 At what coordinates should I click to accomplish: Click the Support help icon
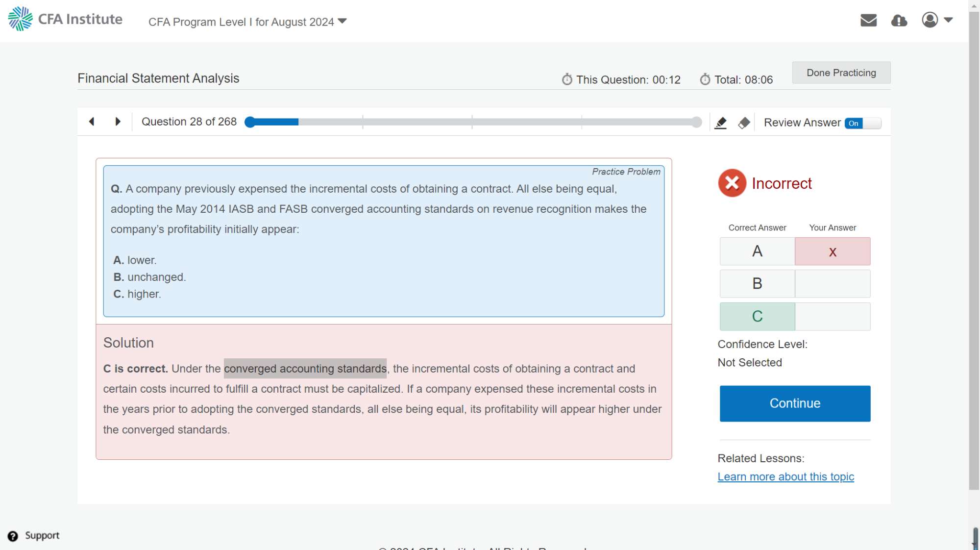tap(13, 536)
